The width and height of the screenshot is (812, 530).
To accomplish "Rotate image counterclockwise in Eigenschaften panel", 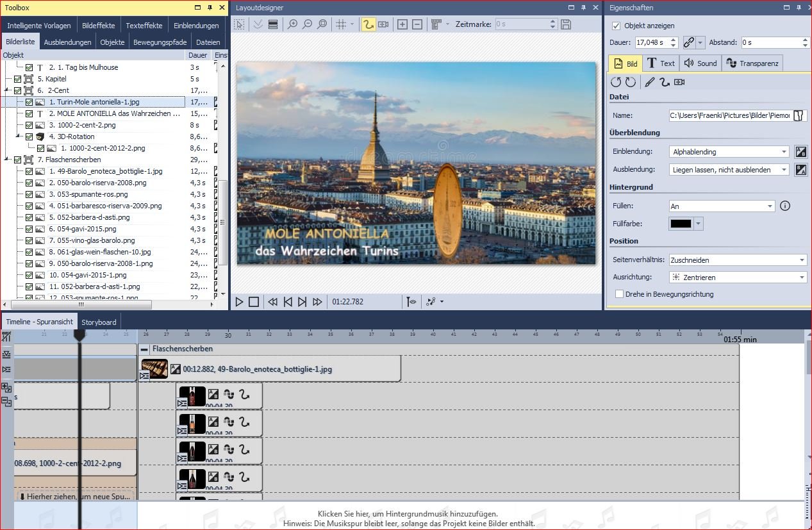I will (616, 82).
